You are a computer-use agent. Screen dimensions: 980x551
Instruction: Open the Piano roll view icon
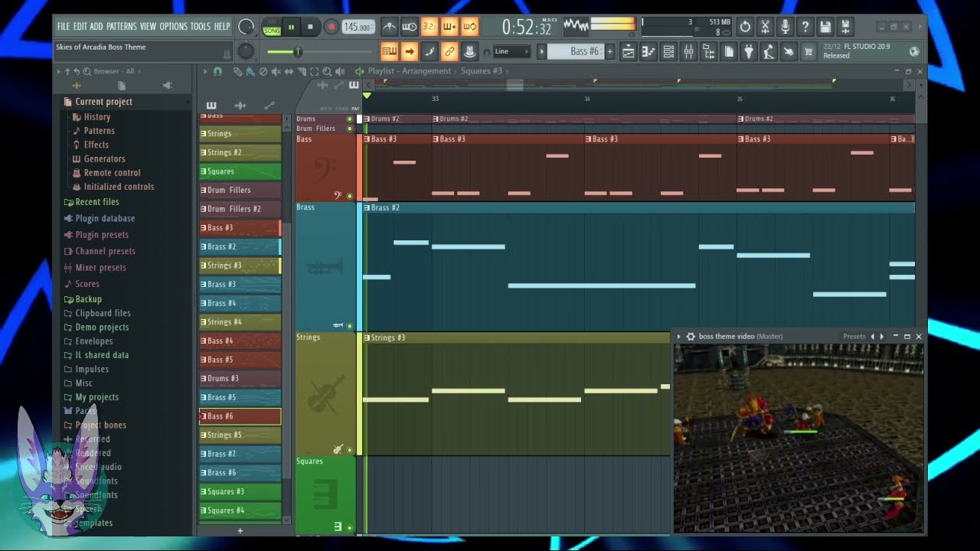(648, 51)
